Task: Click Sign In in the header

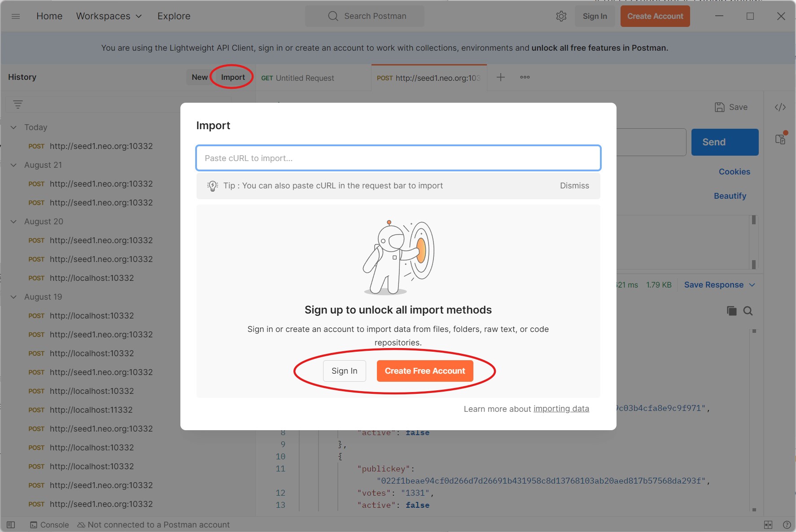Action: (x=595, y=16)
